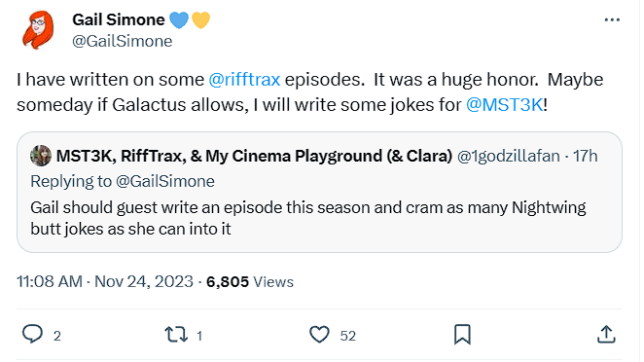The width and height of the screenshot is (644, 362).
Task: Open the 17h timestamp of quoted tweet
Action: click(586, 156)
